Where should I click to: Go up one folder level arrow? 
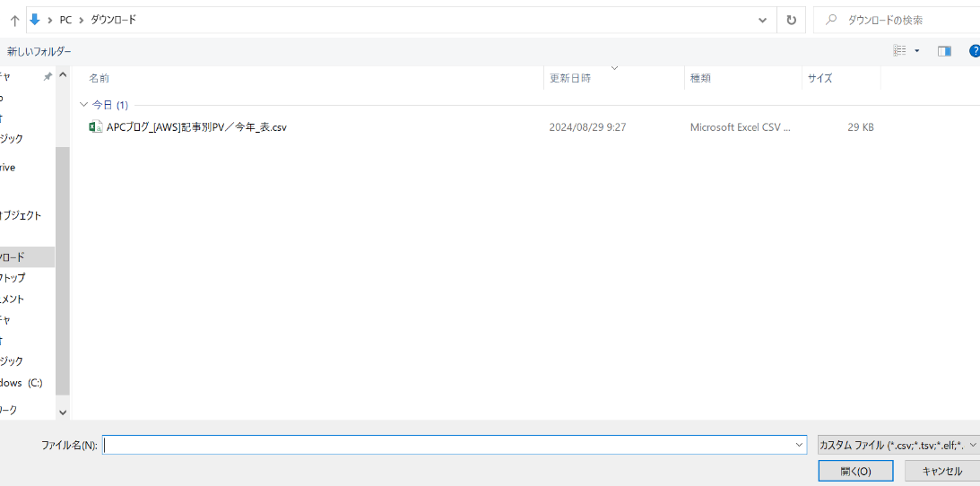(15, 20)
